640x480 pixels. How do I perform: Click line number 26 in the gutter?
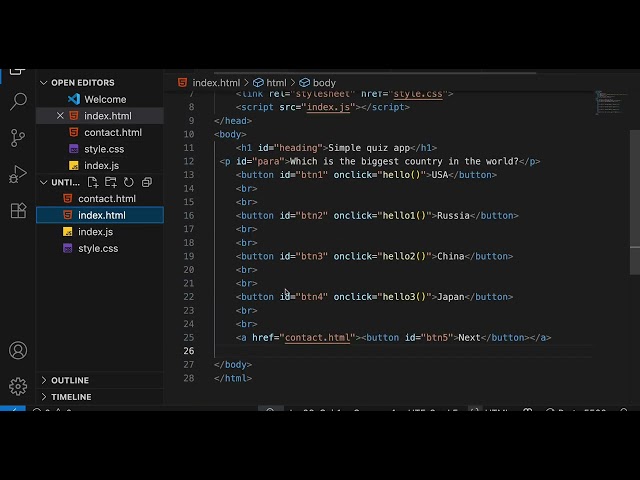[189, 351]
